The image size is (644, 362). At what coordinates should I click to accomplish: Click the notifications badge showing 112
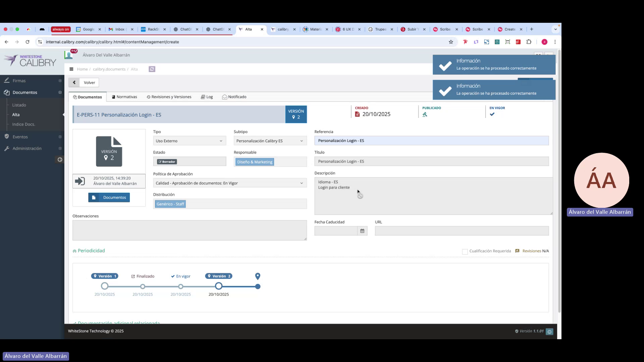click(73, 51)
